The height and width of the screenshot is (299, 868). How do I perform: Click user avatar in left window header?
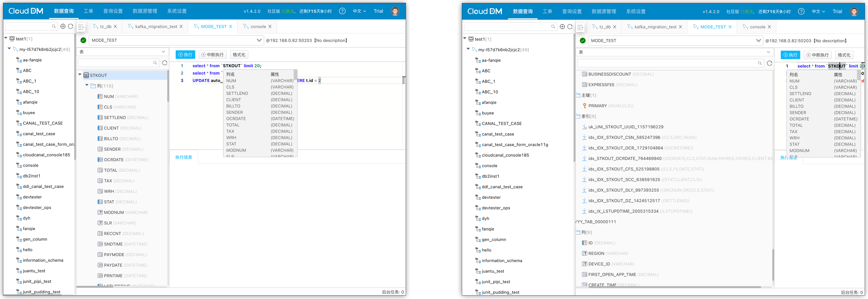click(395, 11)
